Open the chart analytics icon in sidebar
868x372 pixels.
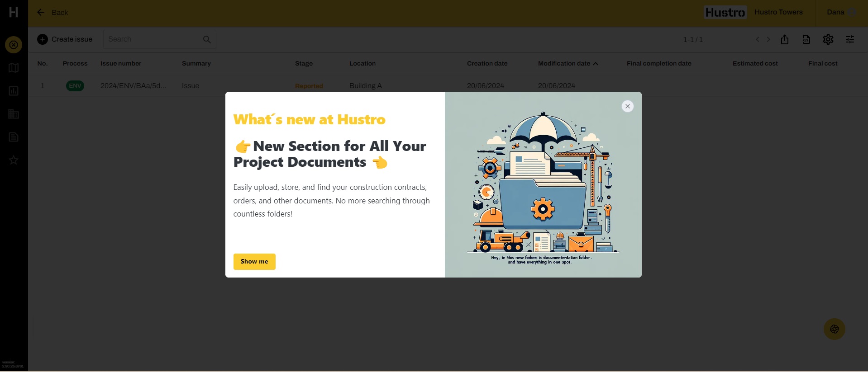[14, 91]
